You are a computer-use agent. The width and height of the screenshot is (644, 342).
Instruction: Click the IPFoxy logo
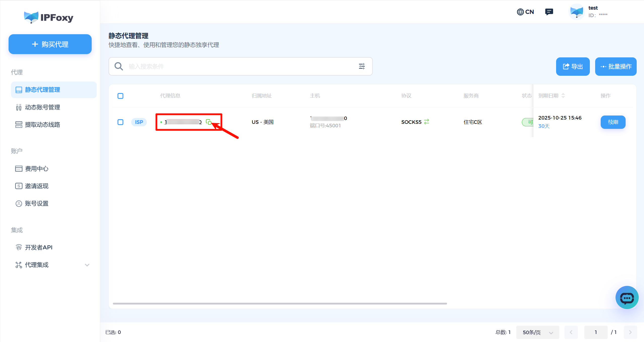49,17
